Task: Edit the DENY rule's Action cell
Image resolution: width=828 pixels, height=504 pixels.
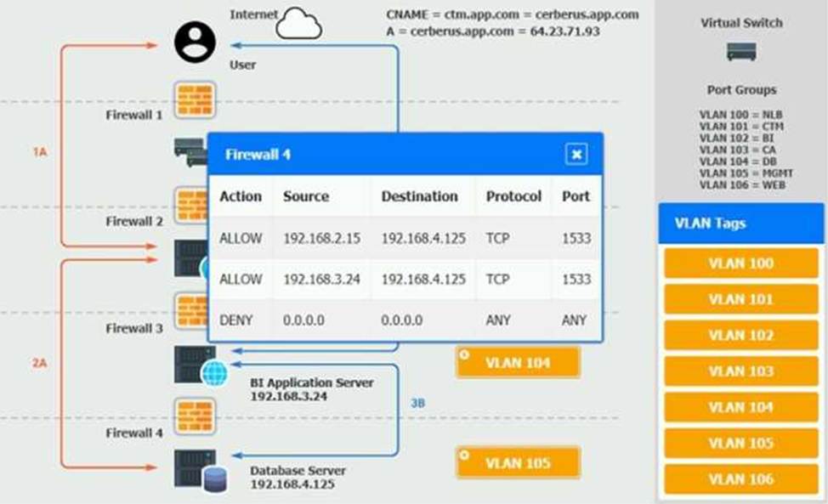Action: click(238, 320)
